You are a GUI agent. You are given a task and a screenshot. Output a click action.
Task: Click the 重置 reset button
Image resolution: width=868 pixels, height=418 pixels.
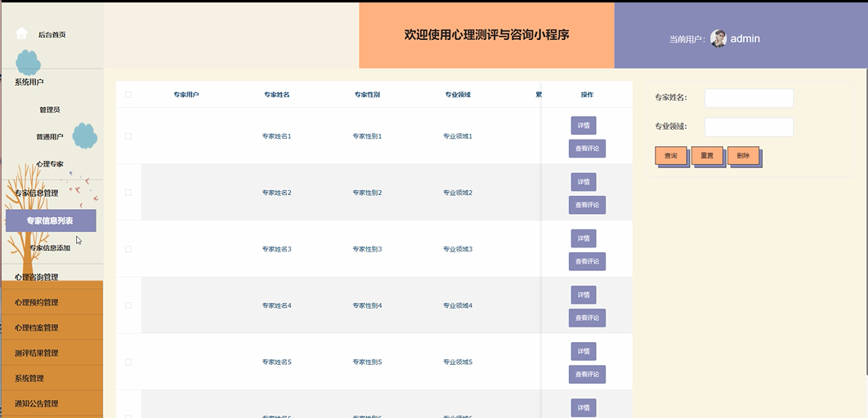pos(707,156)
